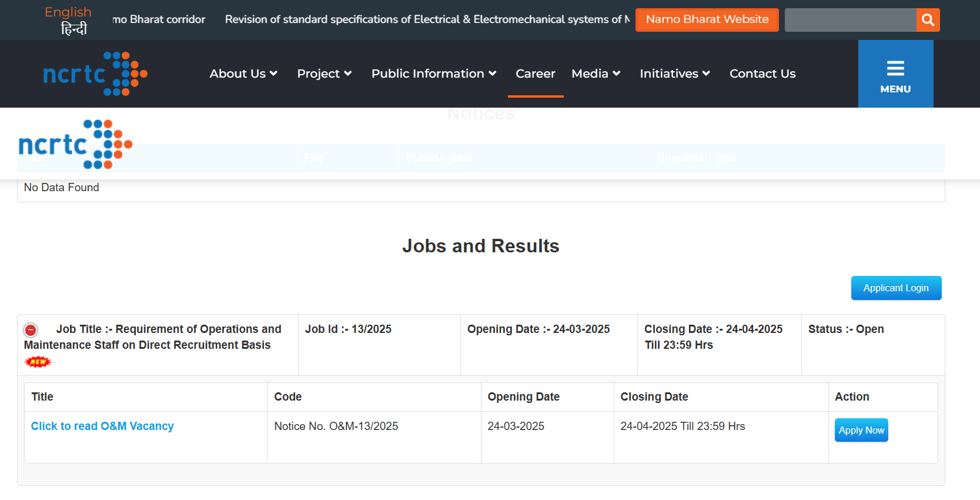
Task: Open the Public Information dropdown
Action: click(x=433, y=74)
